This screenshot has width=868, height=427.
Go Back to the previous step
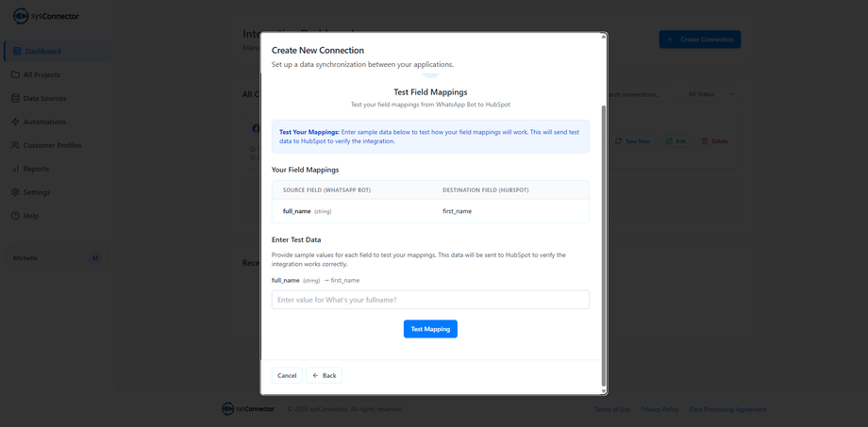click(x=324, y=375)
